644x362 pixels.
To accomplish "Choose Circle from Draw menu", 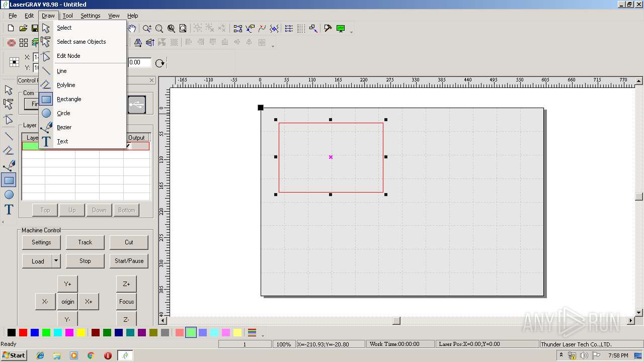I will [83, 113].
